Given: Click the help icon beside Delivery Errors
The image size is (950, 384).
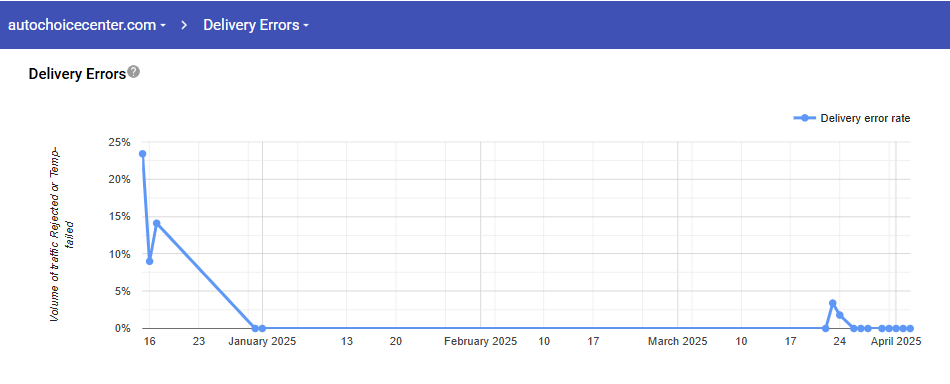Looking at the screenshot, I should coord(134,72).
